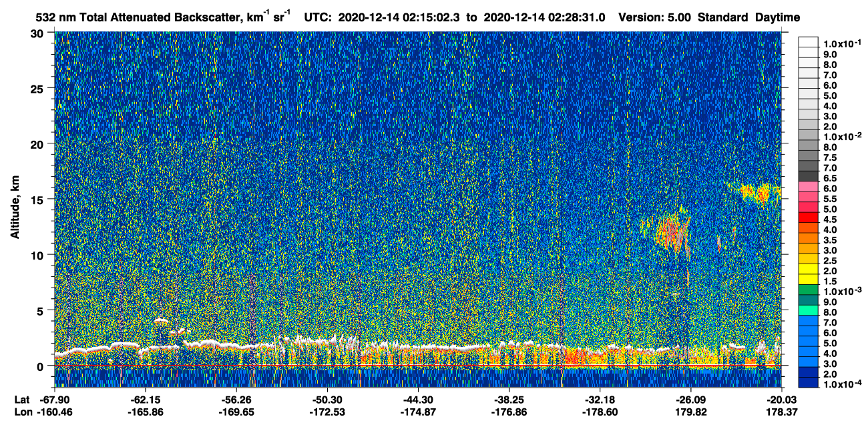Click longitude value -165.86
Image resolution: width=868 pixels, height=445 pixels.
pos(145,412)
